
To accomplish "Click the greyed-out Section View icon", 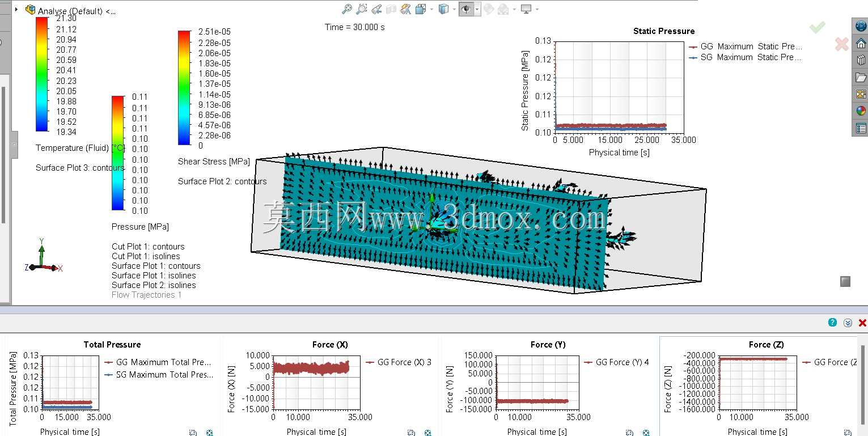I will tap(391, 9).
